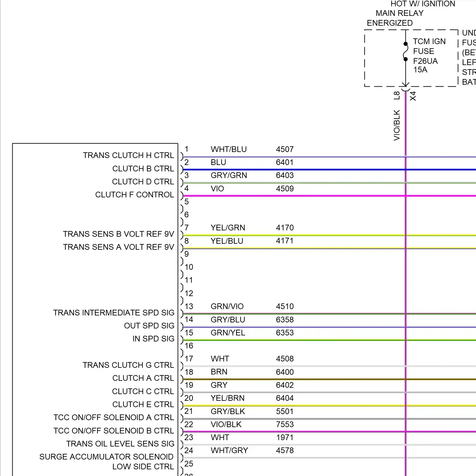
Task: Click the VIO color label beside 4509
Action: click(217, 188)
